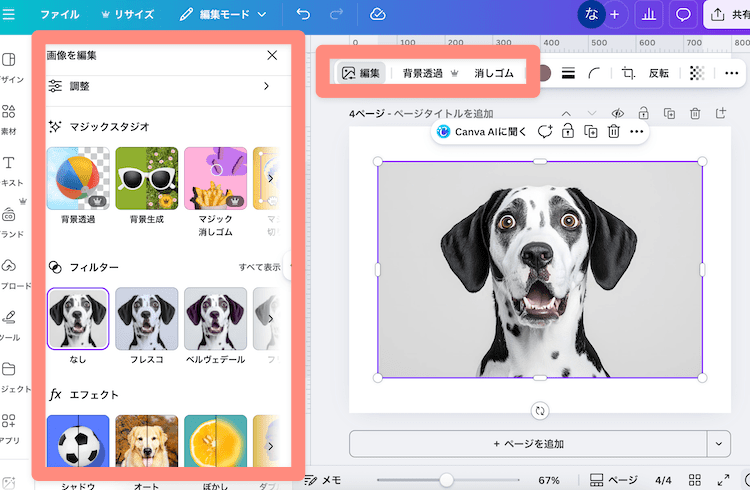Open the comments speech bubble icon
Screen dimensions: 750x490
point(683,15)
